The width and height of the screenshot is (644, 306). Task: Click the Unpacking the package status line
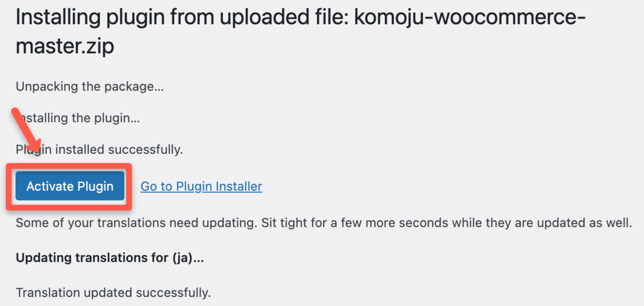pyautogui.click(x=90, y=87)
